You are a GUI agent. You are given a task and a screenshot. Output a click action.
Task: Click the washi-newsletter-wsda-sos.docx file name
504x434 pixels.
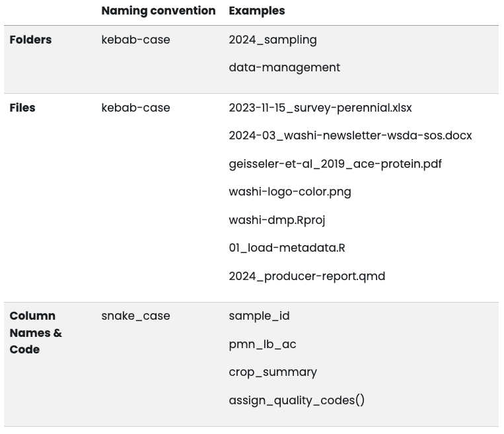click(x=350, y=135)
